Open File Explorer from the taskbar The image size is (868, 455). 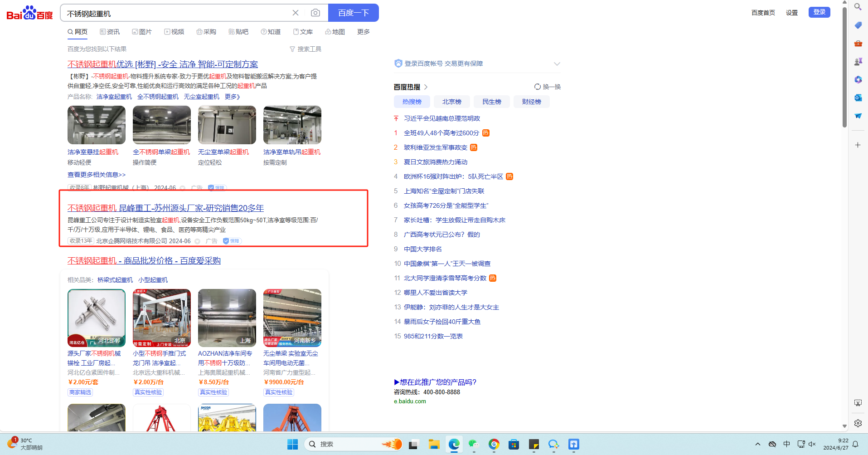434,444
